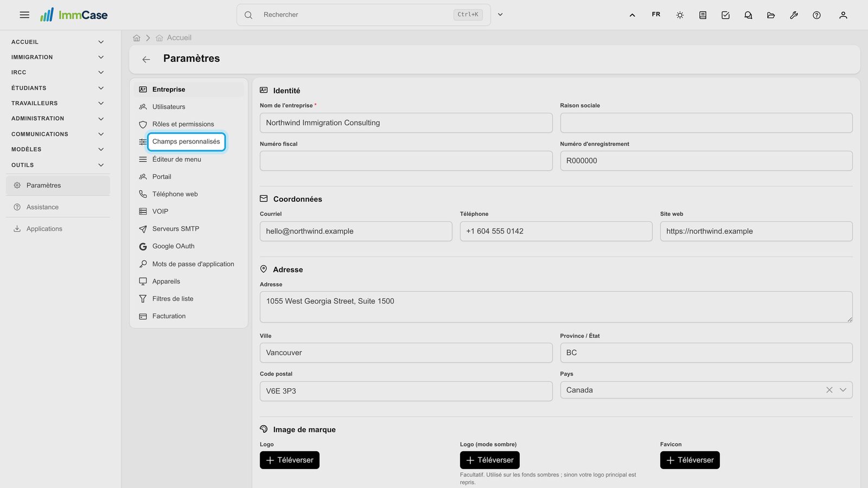868x488 pixels.
Task: Click the Courriel input field
Action: [x=356, y=231]
